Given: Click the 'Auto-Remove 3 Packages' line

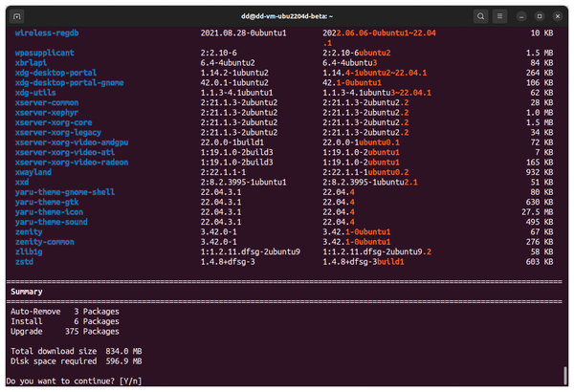Looking at the screenshot, I should (65, 312).
